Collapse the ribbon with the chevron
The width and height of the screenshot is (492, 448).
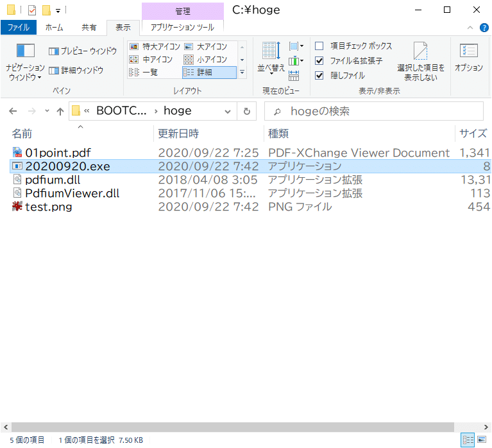click(x=470, y=28)
